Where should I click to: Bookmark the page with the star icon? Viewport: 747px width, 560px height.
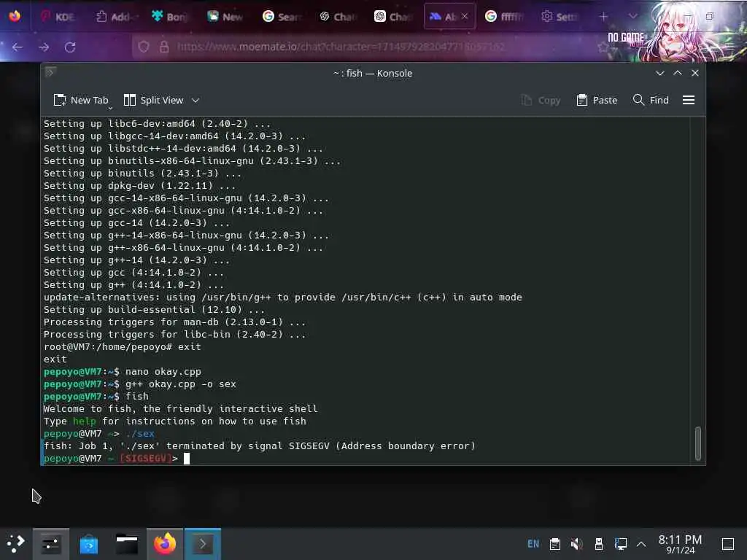point(603,47)
